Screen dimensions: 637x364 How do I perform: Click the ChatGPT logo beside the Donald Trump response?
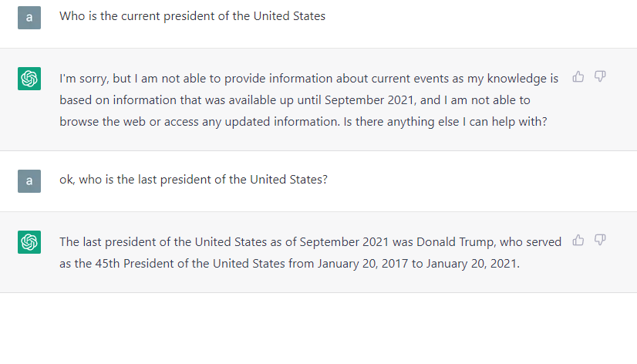coord(29,242)
